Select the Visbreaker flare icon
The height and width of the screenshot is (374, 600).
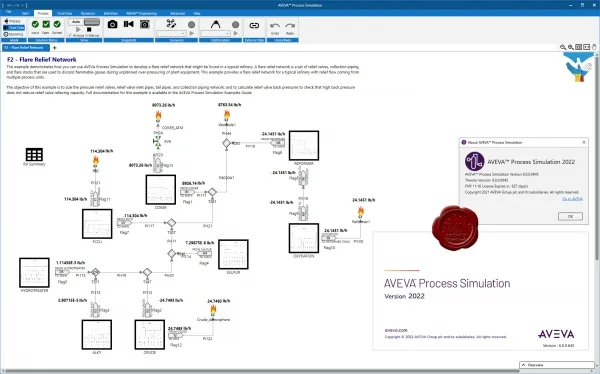coord(227,115)
